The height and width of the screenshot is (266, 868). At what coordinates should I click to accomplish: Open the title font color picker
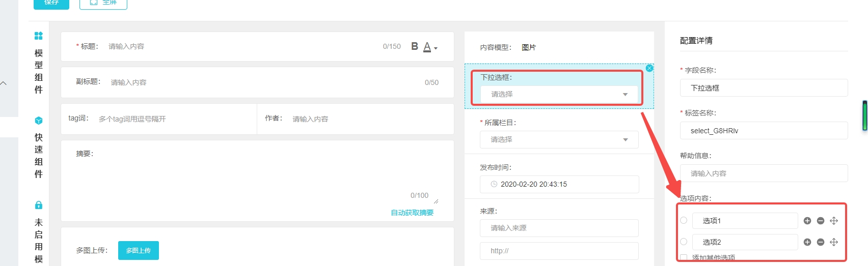(430, 47)
